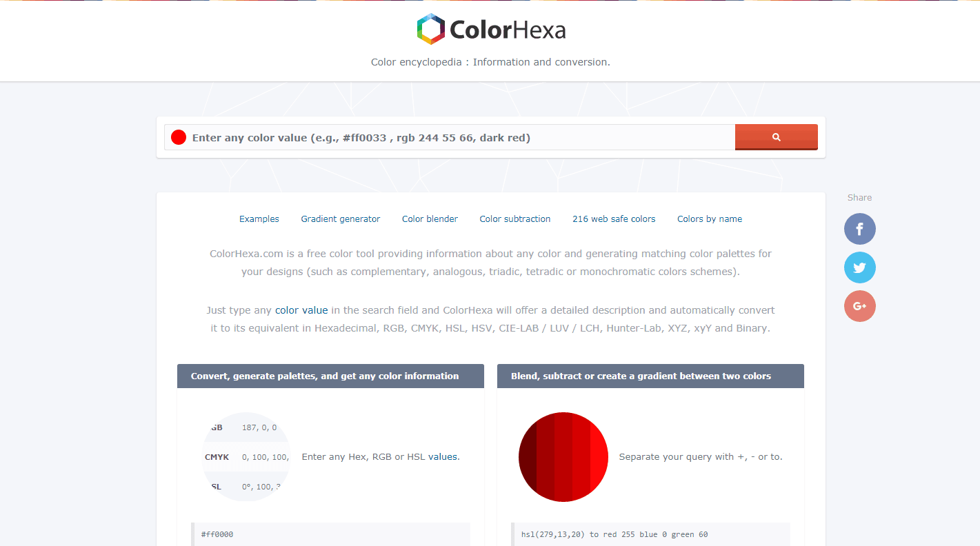Viewport: 980px width, 546px height.
Task: Follow the "color value" link
Action: point(301,310)
